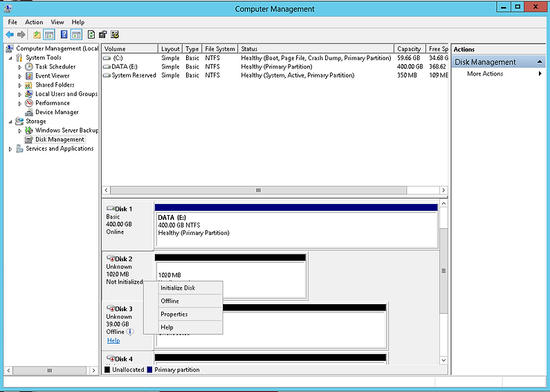Collapse the Storage tree node

(x=10, y=122)
